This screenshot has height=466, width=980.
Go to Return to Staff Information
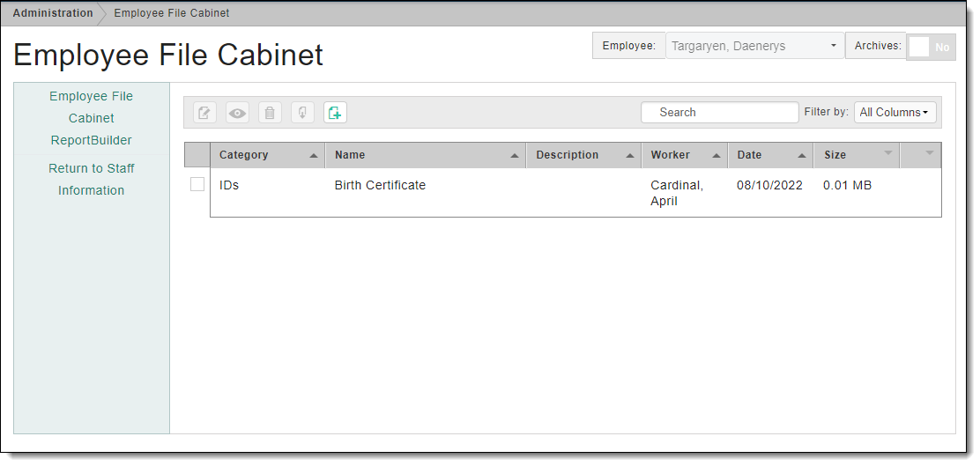coord(92,180)
